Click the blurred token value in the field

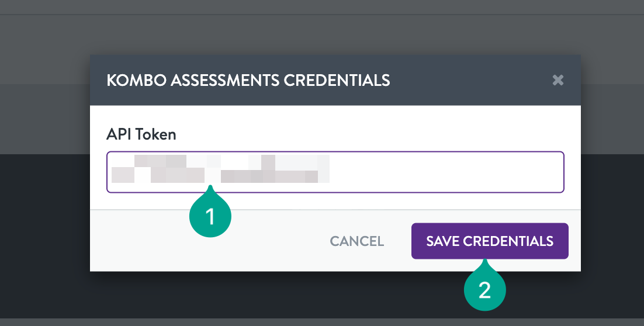click(x=220, y=169)
